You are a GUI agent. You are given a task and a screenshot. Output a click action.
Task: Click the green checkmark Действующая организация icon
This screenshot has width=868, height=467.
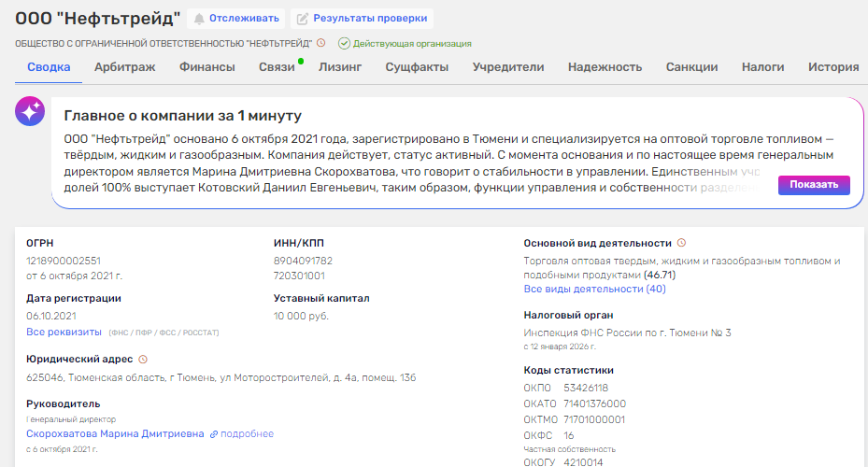345,43
